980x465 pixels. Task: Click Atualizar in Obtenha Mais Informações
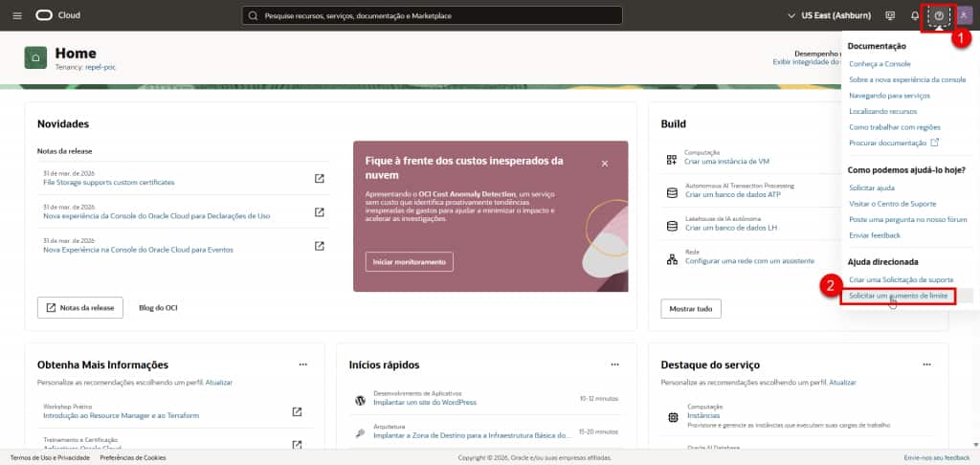pos(219,382)
